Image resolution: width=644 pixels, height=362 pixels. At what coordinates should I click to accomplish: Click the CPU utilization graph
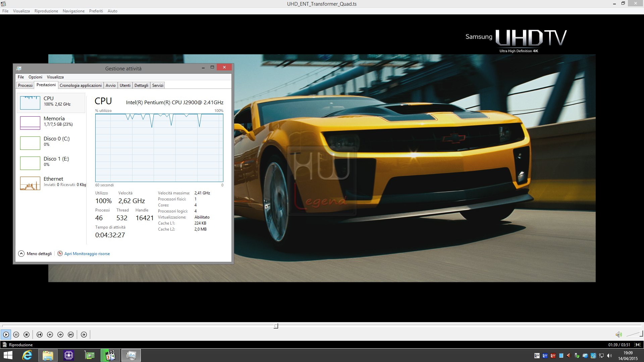pyautogui.click(x=159, y=148)
